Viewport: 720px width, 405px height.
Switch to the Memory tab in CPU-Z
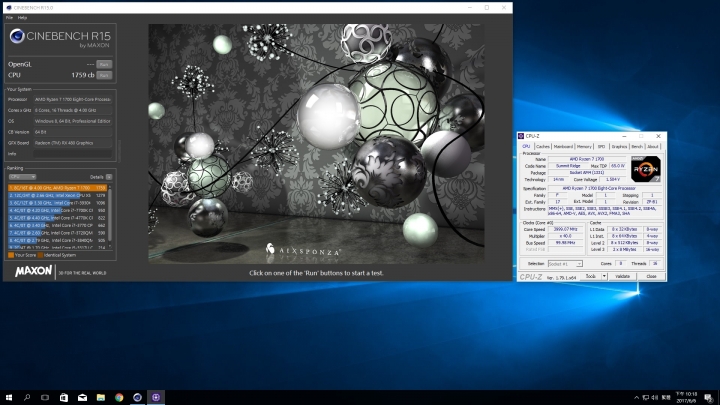584,146
